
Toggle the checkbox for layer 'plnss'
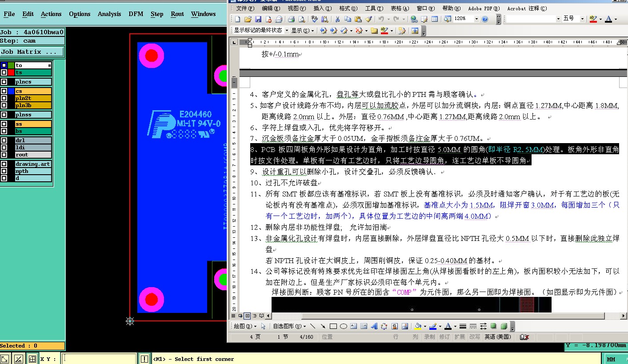tap(4, 115)
